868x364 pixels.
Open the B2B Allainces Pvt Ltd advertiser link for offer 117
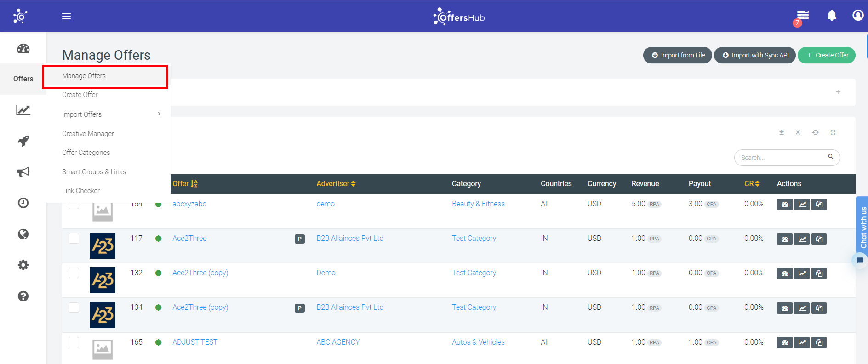click(x=350, y=238)
